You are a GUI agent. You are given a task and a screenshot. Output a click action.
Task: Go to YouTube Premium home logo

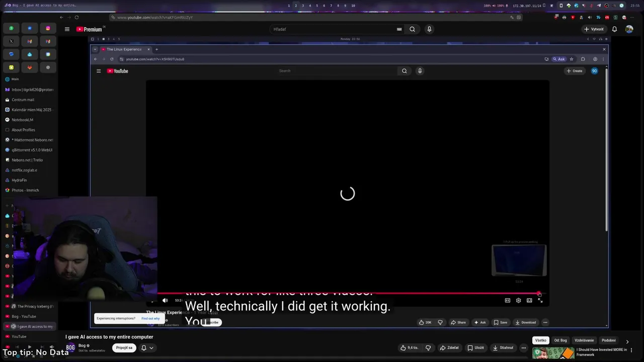[89, 29]
